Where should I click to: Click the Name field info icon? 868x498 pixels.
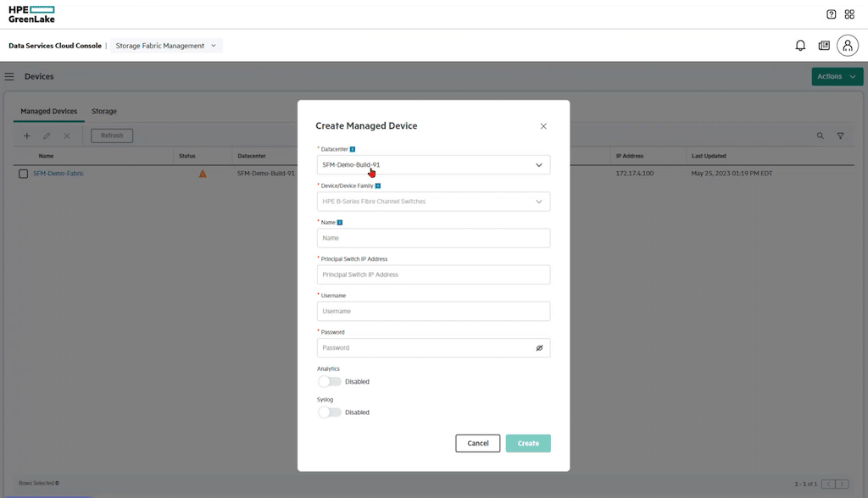click(340, 223)
